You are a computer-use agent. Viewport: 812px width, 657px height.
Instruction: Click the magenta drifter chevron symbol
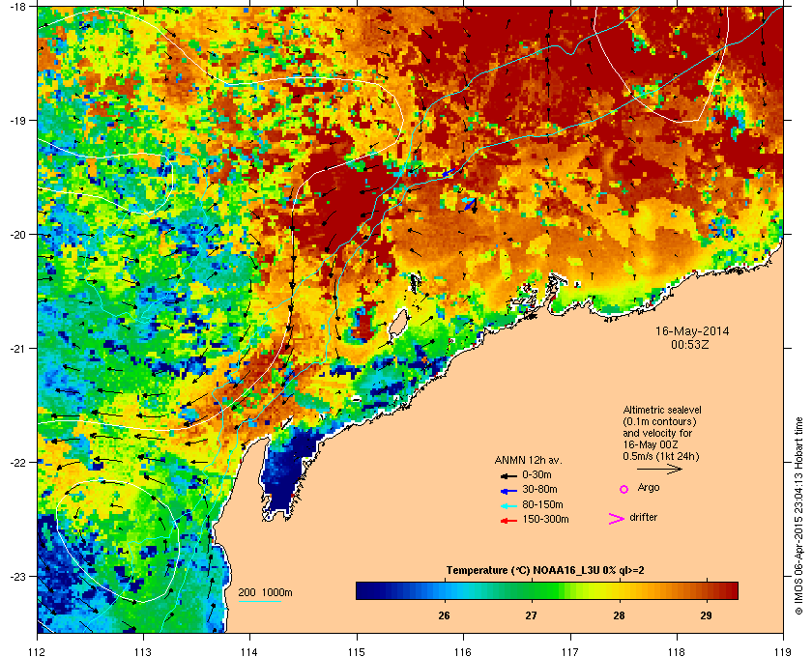pos(617,519)
